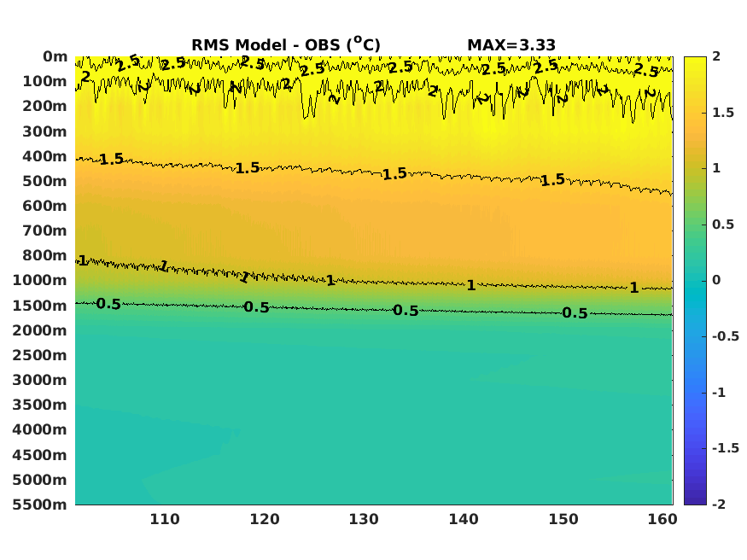Select the '400m' depth axis label
The width and height of the screenshot is (747, 560).
pos(44,156)
